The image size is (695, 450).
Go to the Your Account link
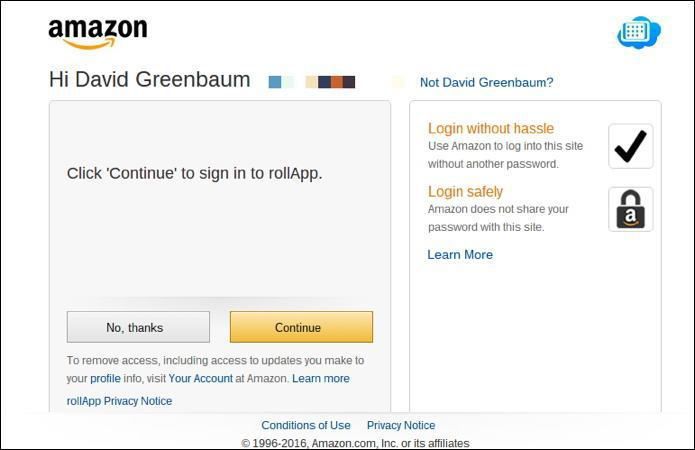pos(200,379)
